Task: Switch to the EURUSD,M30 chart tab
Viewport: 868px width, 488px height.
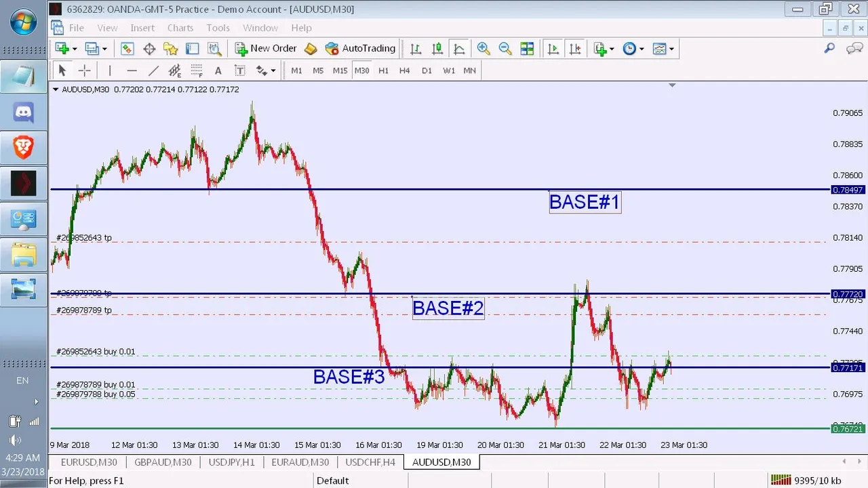Action: pos(89,462)
